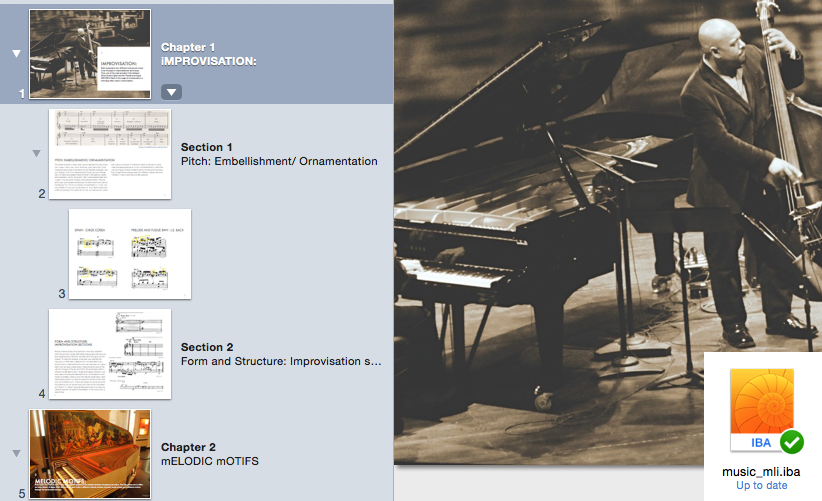822x501 pixels.
Task: Expand Chapter 2 disclosure triangle
Action: (x=16, y=453)
